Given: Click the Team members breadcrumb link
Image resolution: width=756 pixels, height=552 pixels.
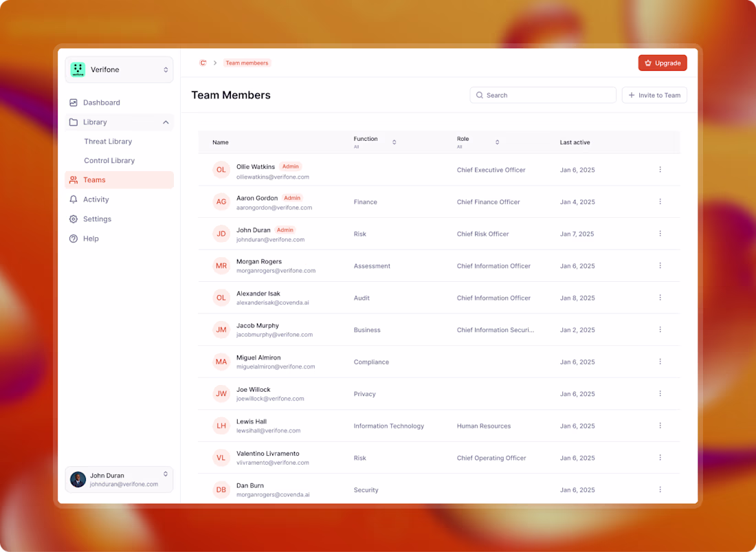Looking at the screenshot, I should [x=247, y=63].
